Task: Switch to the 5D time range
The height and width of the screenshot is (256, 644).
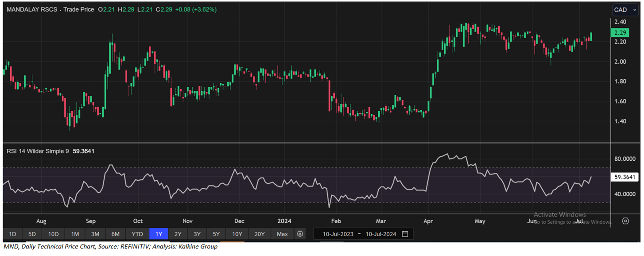Action: tap(32, 234)
